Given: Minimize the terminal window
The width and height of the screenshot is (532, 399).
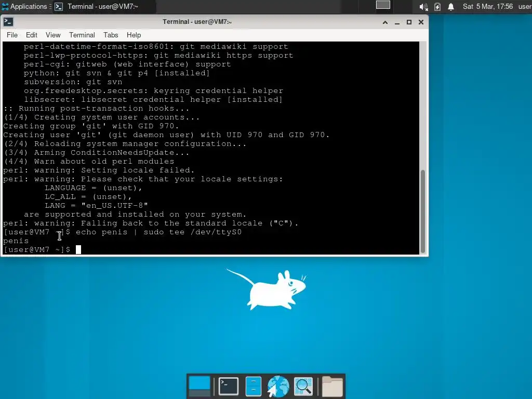Looking at the screenshot, I should pos(397,22).
